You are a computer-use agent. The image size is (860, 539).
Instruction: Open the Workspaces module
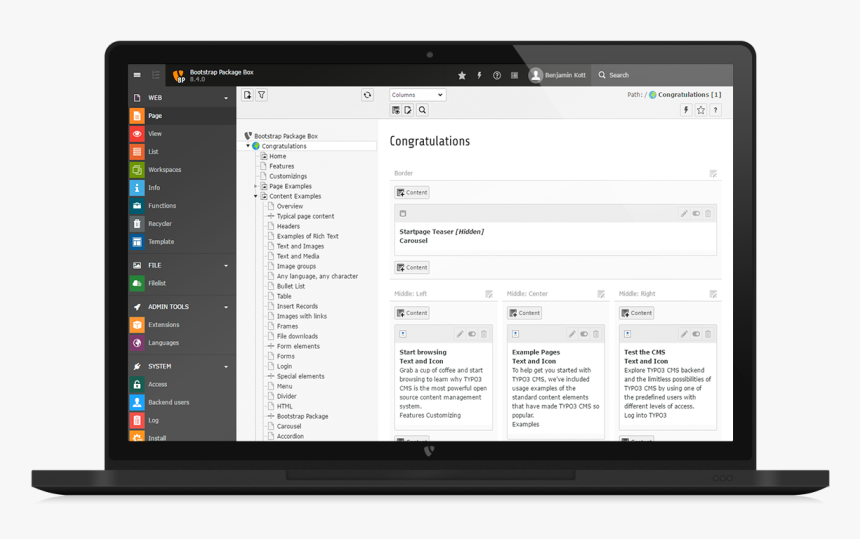182,169
